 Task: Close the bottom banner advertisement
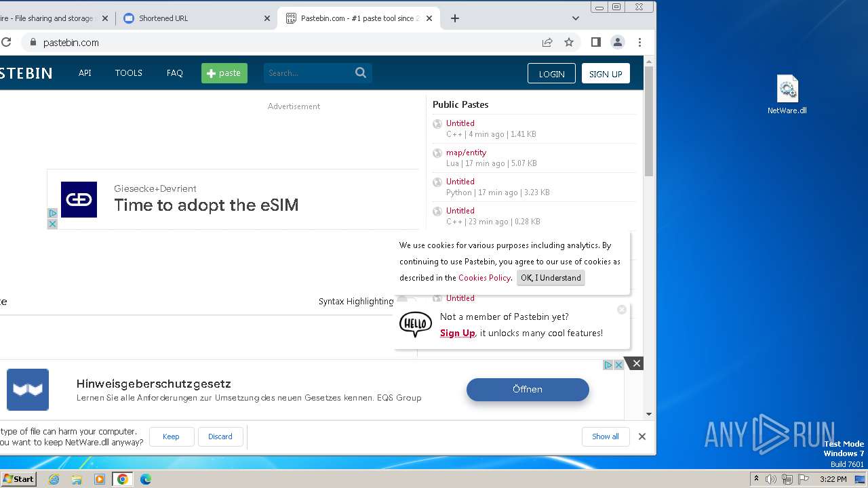click(636, 363)
